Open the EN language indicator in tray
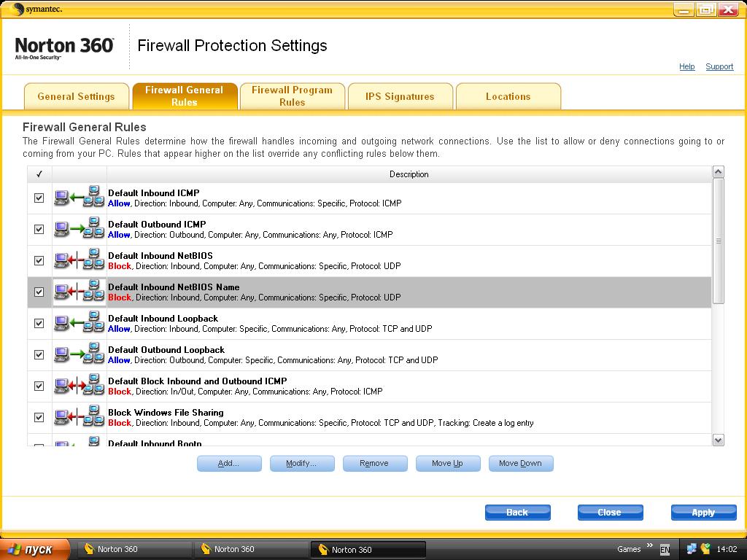 pyautogui.click(x=665, y=550)
